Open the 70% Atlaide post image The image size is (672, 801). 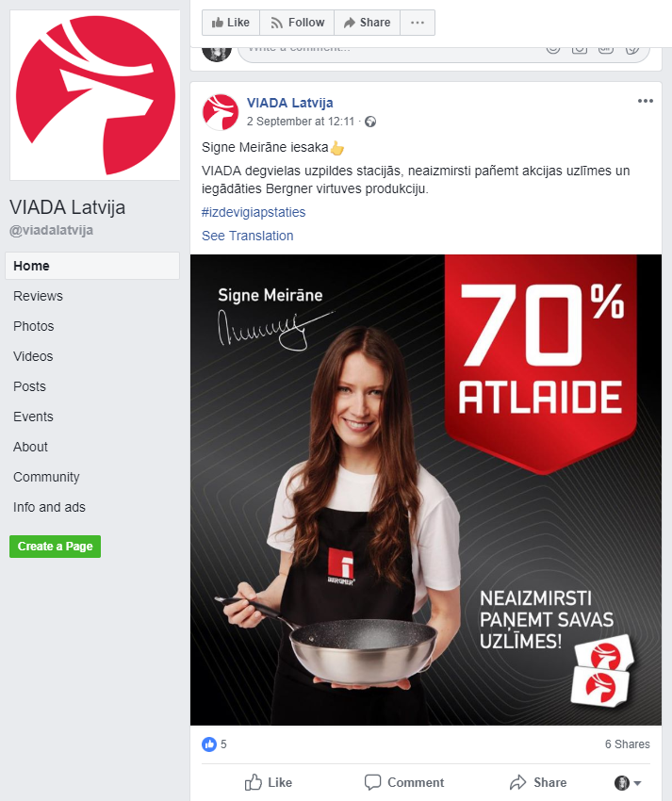426,489
